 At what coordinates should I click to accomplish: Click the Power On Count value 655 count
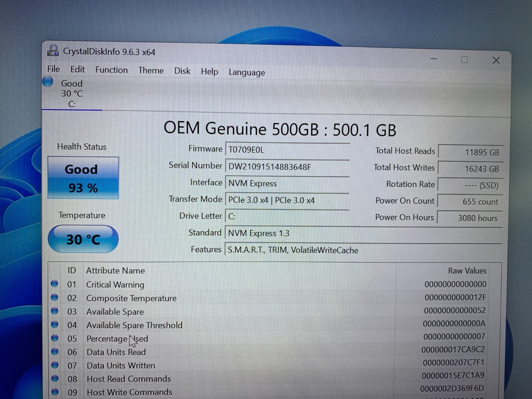470,201
